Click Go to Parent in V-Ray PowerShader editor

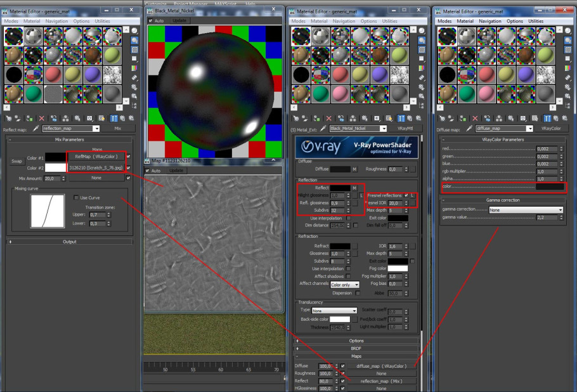(410, 119)
